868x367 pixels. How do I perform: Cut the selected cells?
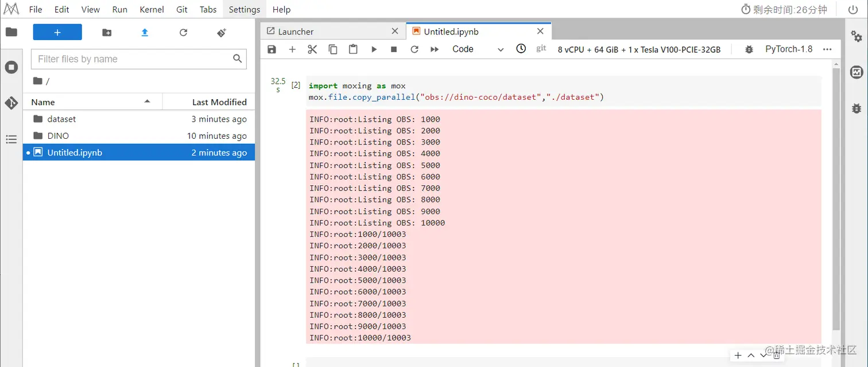point(312,49)
